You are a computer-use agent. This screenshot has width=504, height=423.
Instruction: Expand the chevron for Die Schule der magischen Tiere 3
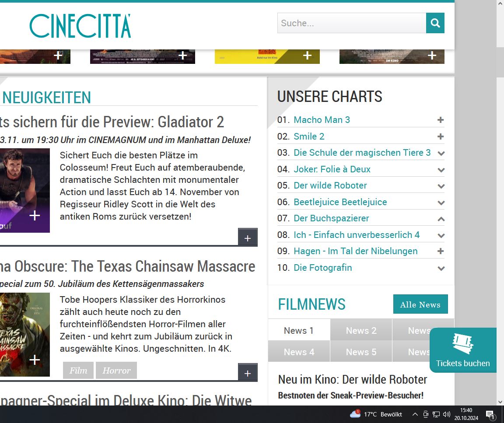[x=441, y=154]
